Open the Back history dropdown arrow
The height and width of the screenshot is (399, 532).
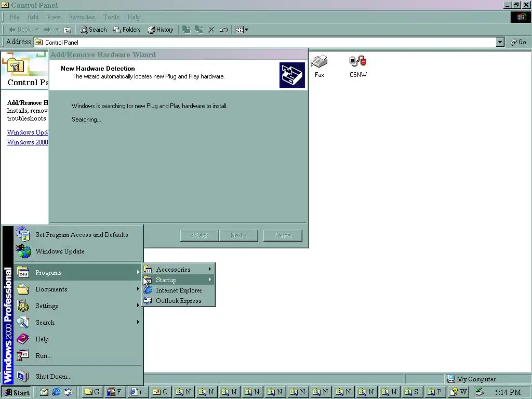[37, 30]
